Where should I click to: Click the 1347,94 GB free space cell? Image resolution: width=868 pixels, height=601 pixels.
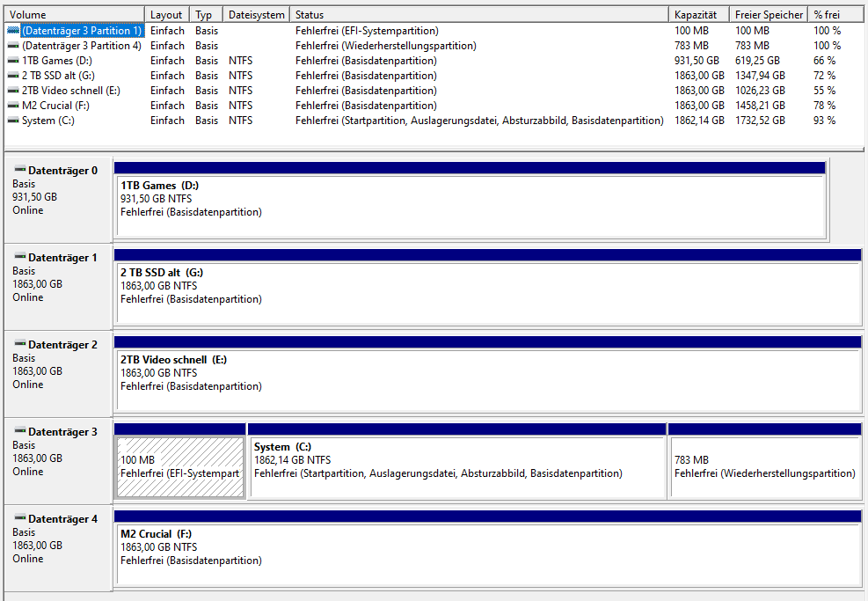760,76
